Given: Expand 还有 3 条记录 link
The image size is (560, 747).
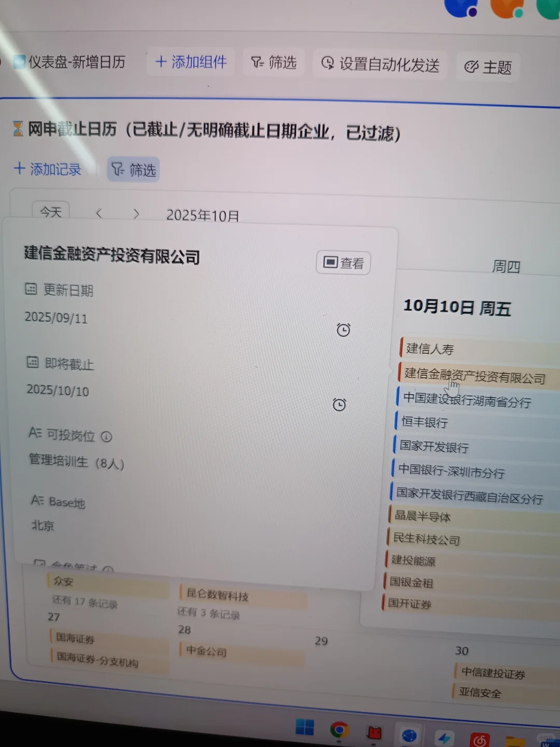Looking at the screenshot, I should pos(208,613).
